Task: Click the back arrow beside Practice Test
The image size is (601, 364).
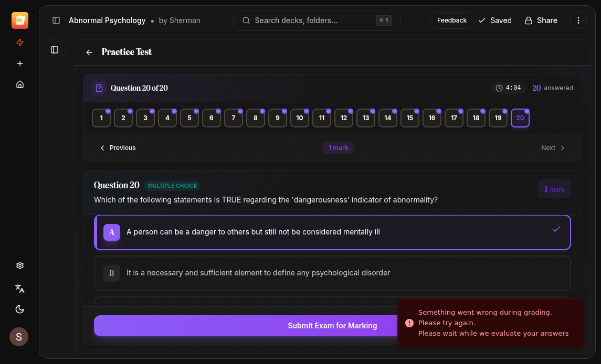Action: (89, 52)
